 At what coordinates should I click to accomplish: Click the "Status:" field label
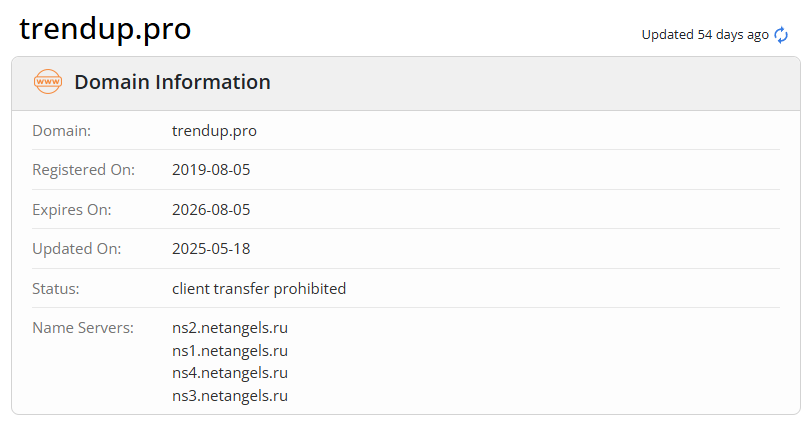point(56,289)
